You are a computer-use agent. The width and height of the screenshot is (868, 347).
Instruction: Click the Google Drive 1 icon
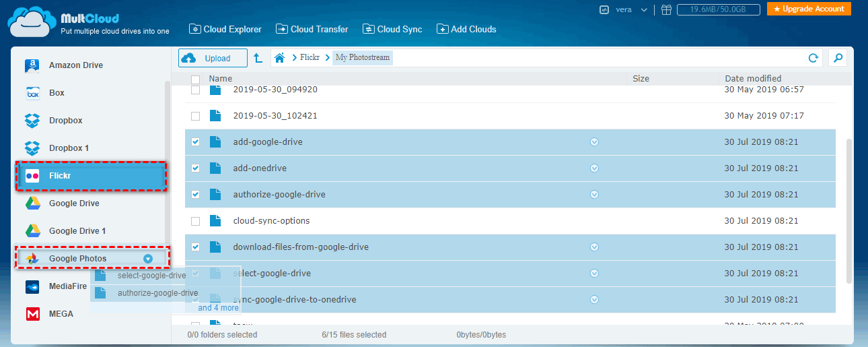(x=33, y=231)
